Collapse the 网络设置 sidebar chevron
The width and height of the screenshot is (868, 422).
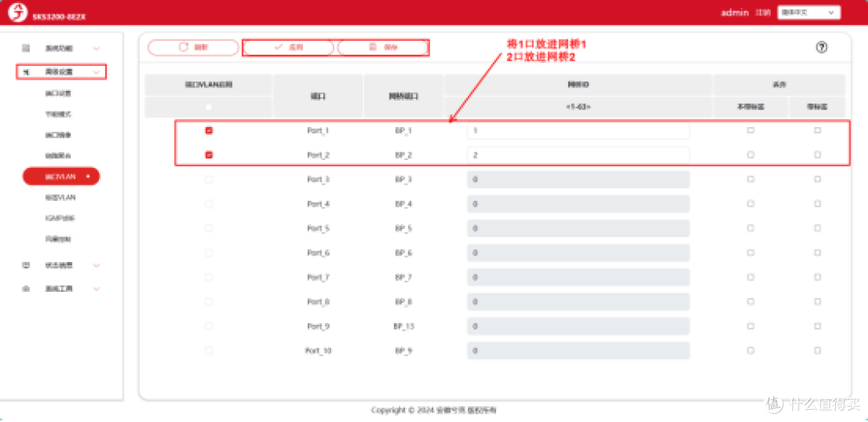click(96, 72)
